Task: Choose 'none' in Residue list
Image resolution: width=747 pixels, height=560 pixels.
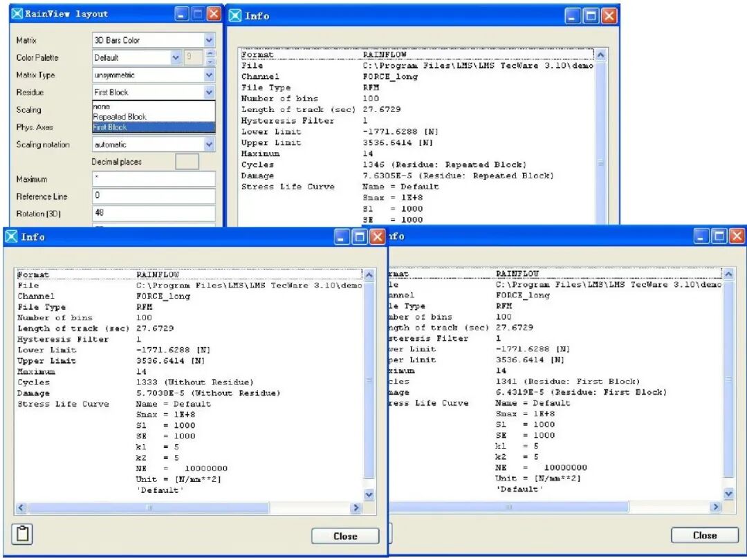Action: click(x=154, y=106)
